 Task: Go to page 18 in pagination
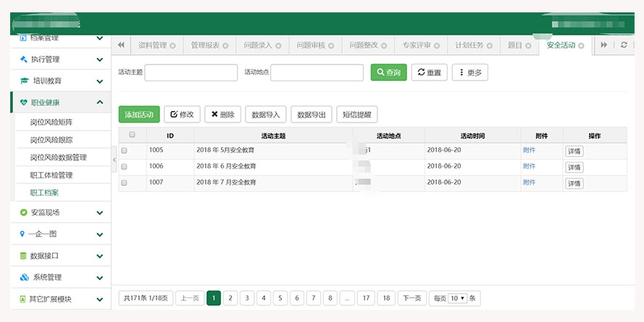point(387,298)
